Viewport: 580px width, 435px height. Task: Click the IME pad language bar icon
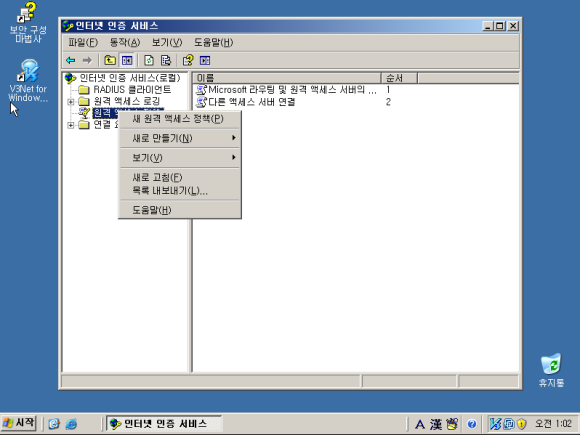(x=452, y=424)
